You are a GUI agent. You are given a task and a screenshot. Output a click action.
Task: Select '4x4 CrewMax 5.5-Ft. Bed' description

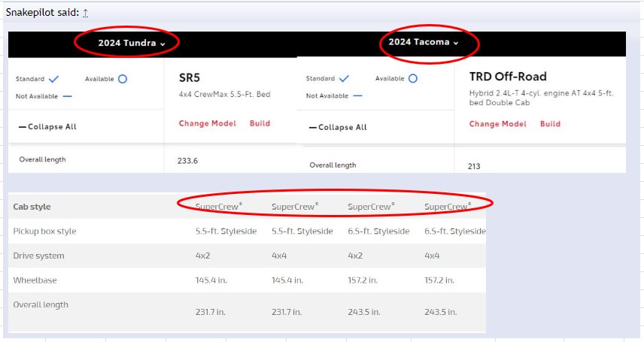pos(225,95)
